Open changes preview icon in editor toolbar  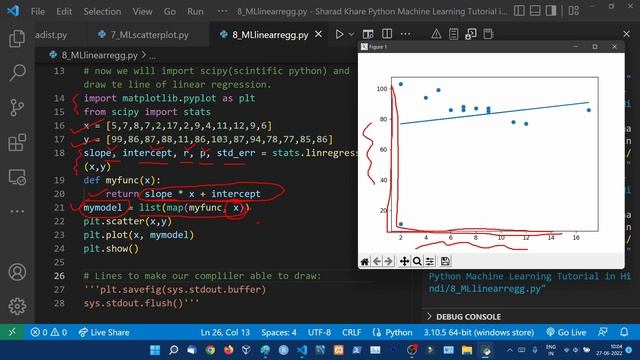(368, 34)
